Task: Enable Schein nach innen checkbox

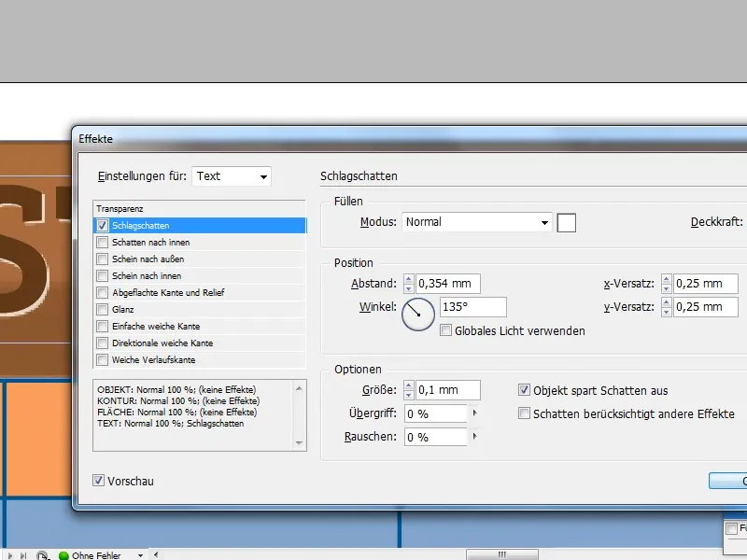Action: [102, 275]
